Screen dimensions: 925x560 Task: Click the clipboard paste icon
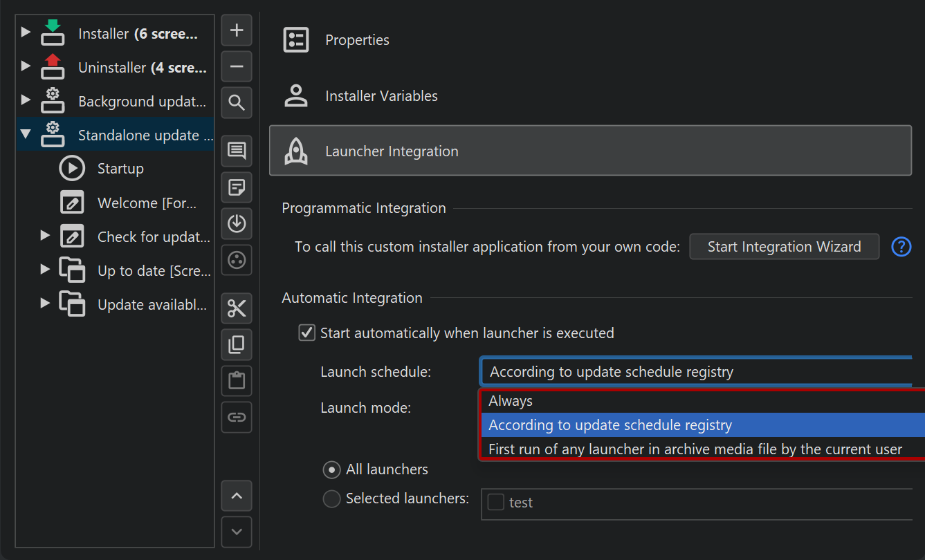coord(237,381)
